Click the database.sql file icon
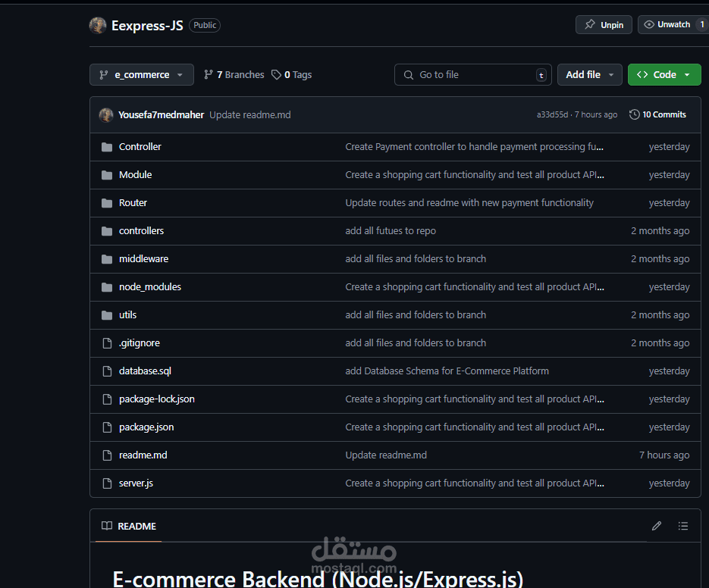This screenshot has width=709, height=588. 107,371
